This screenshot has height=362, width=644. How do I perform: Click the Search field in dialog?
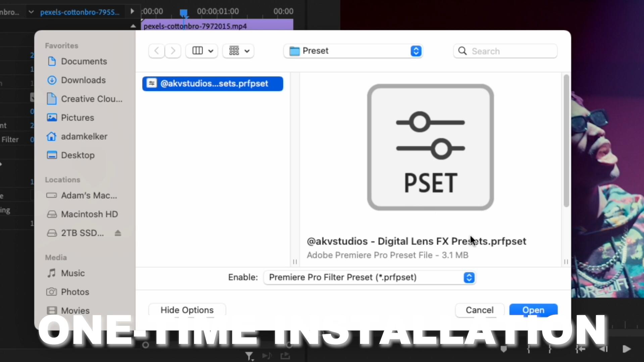click(x=505, y=51)
